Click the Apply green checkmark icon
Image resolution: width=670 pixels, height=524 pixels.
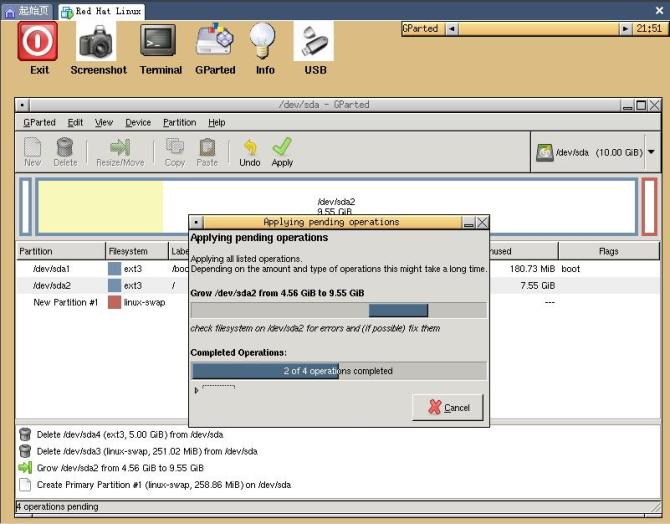tap(282, 147)
